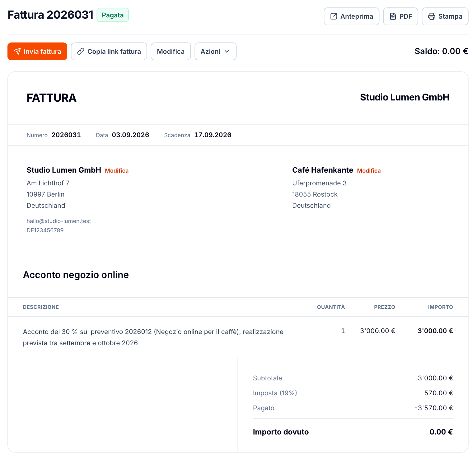Edit Café Hafenkante recipient via Modifica link

pos(369,170)
